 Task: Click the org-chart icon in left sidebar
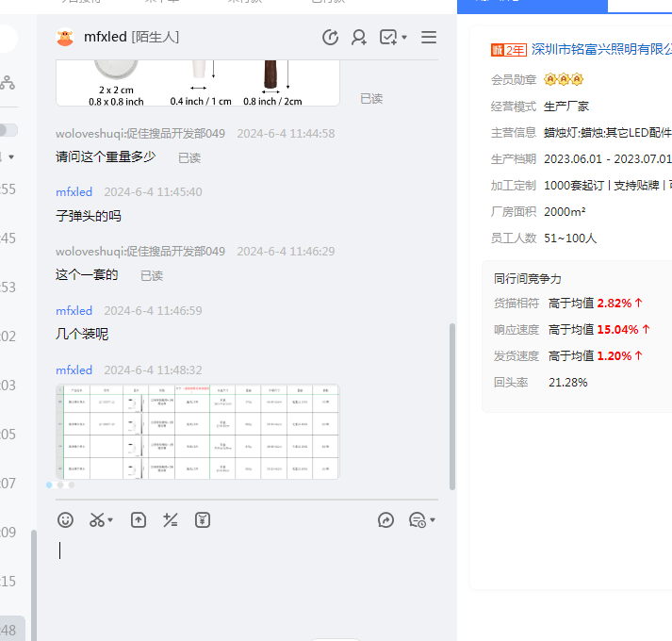[8, 83]
